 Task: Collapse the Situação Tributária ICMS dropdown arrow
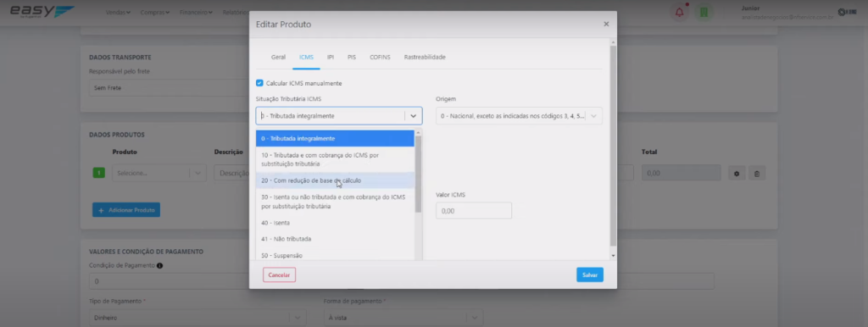(414, 116)
